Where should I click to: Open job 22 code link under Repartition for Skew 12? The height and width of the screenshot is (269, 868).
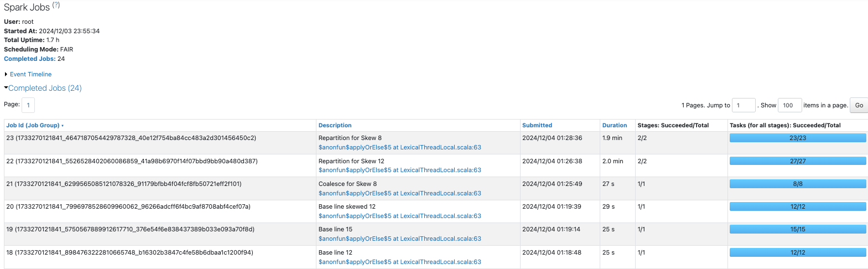point(400,170)
